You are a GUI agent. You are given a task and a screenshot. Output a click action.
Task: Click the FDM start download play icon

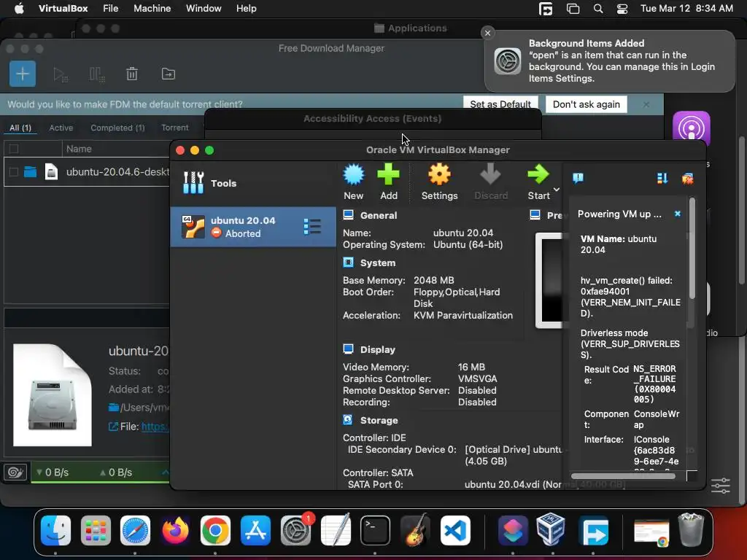[x=60, y=74]
